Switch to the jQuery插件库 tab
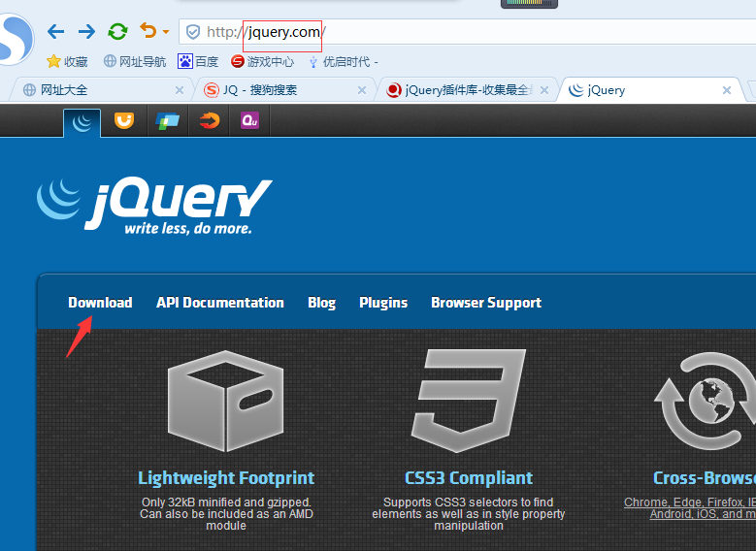This screenshot has height=551, width=756. (467, 90)
